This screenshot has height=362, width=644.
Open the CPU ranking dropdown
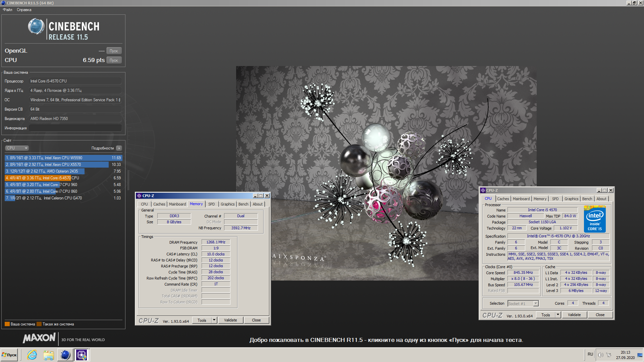[x=17, y=148]
